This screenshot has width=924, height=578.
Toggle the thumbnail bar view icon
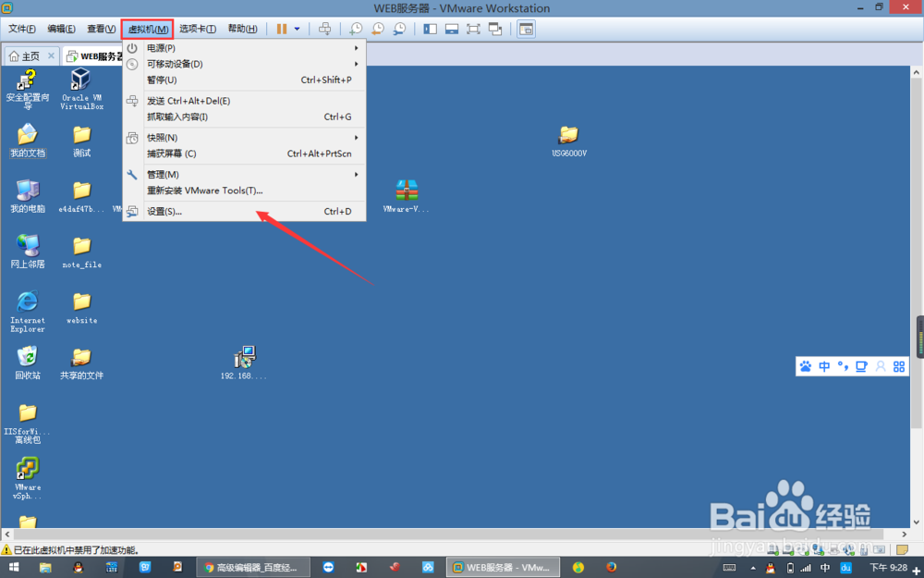point(452,29)
